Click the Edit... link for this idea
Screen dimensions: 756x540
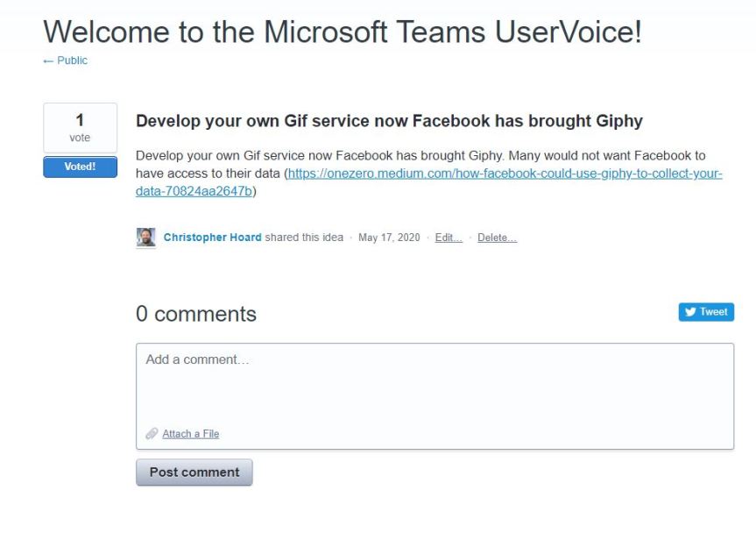(449, 238)
